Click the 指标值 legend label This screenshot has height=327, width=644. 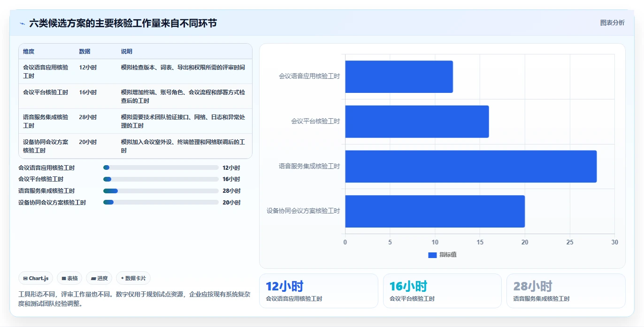448,255
